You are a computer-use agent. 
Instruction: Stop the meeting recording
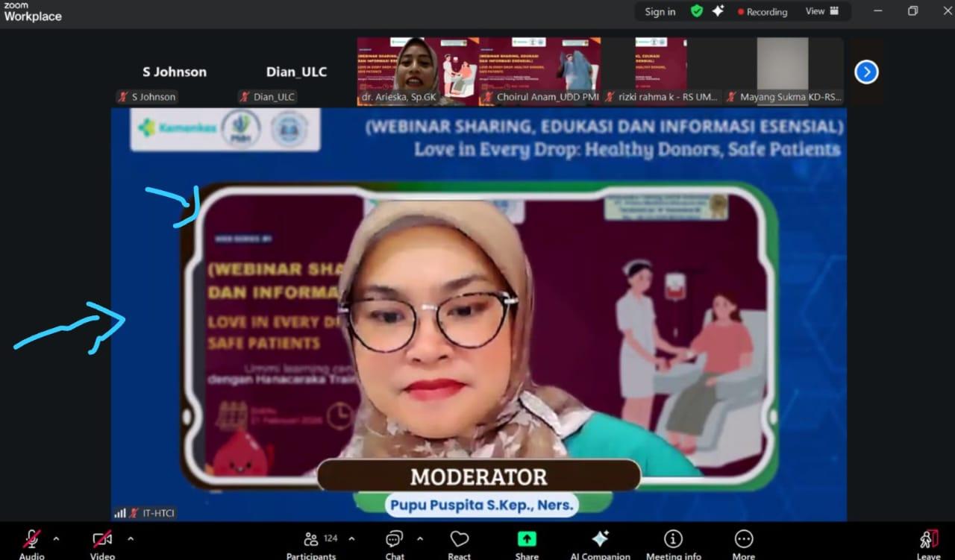[763, 11]
